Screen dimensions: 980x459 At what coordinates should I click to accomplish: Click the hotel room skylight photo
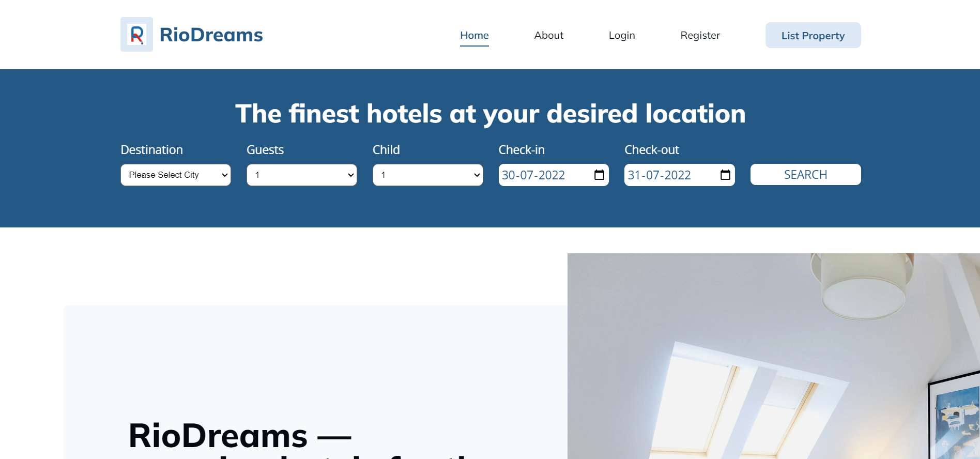[x=774, y=356]
